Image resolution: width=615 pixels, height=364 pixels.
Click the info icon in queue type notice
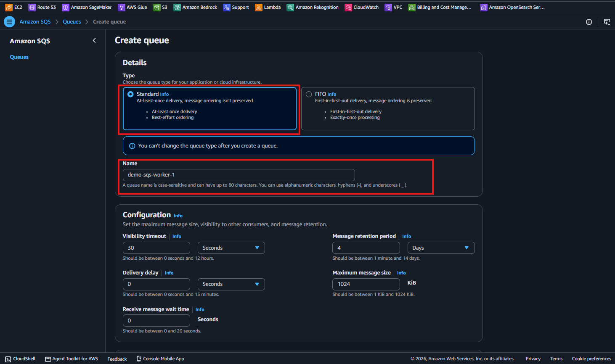point(132,146)
